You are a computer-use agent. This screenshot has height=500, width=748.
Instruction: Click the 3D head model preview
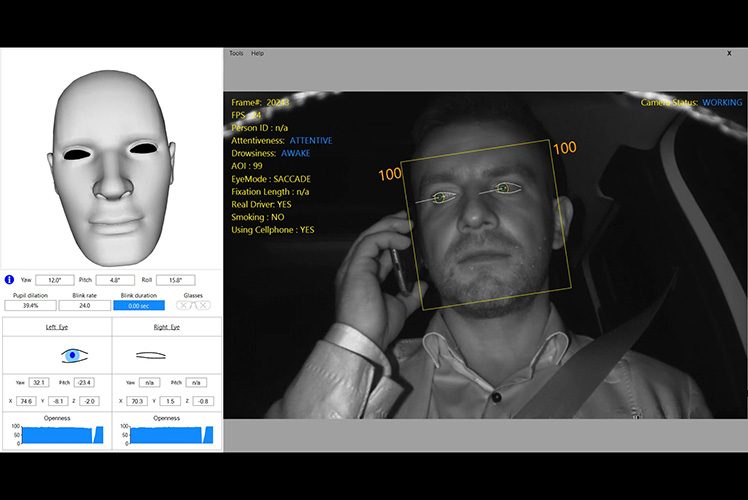click(110, 158)
